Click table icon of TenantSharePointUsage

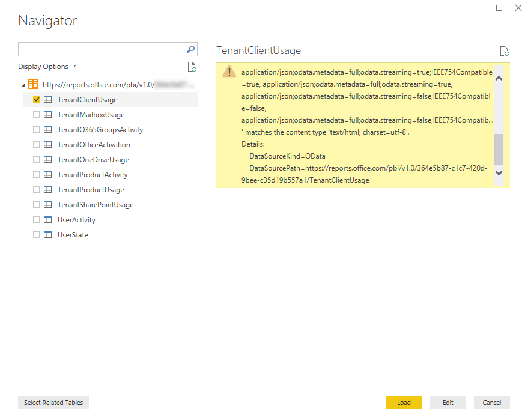pyautogui.click(x=48, y=204)
